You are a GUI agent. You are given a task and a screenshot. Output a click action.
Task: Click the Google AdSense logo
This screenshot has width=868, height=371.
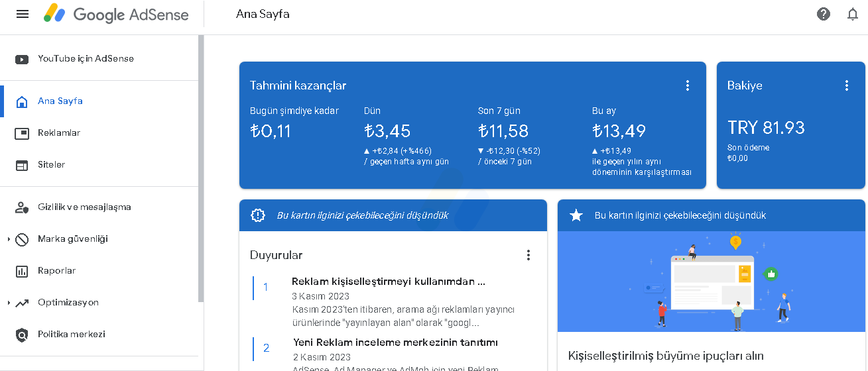click(x=116, y=14)
